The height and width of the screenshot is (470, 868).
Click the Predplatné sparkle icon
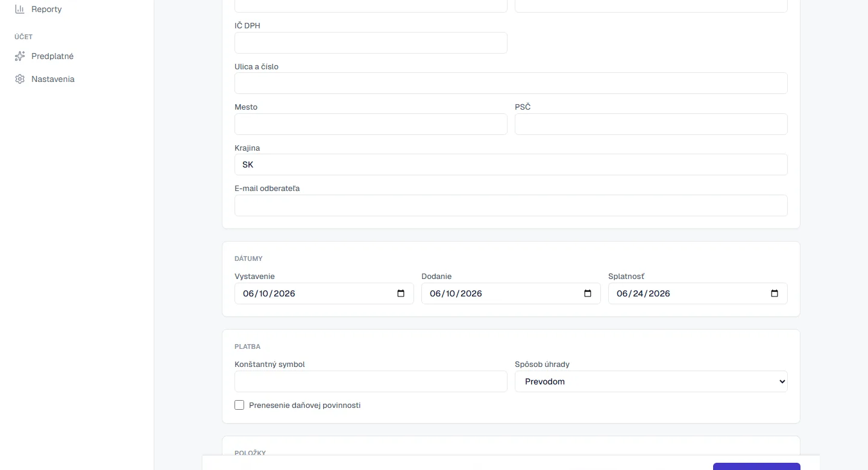click(20, 56)
